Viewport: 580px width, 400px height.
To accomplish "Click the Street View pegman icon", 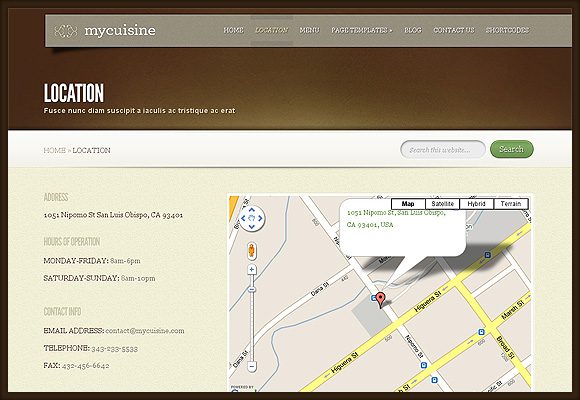I will pos(252,251).
